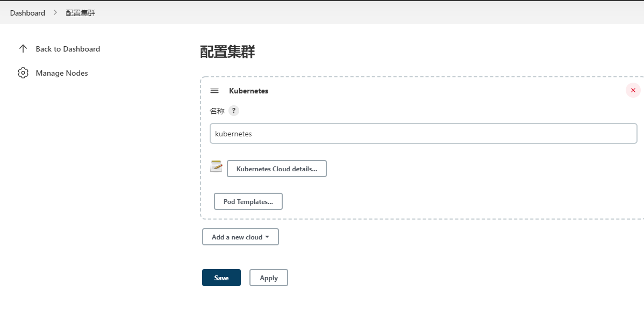Image resolution: width=644 pixels, height=313 pixels.
Task: Focus the kubernetes name input field
Action: pos(424,134)
